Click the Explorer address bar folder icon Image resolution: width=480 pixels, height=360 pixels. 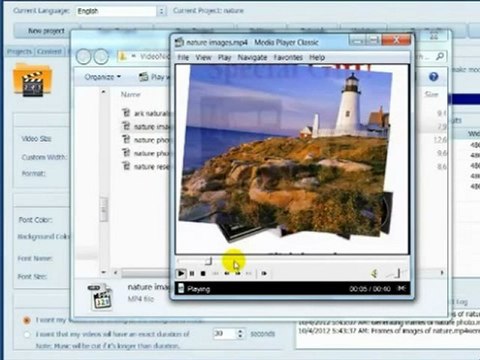[x=123, y=57]
